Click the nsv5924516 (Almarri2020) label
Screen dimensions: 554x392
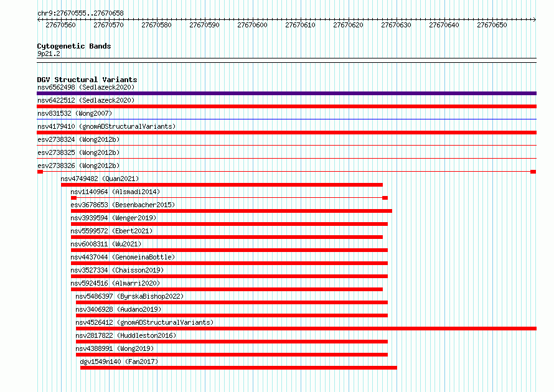(x=115, y=283)
